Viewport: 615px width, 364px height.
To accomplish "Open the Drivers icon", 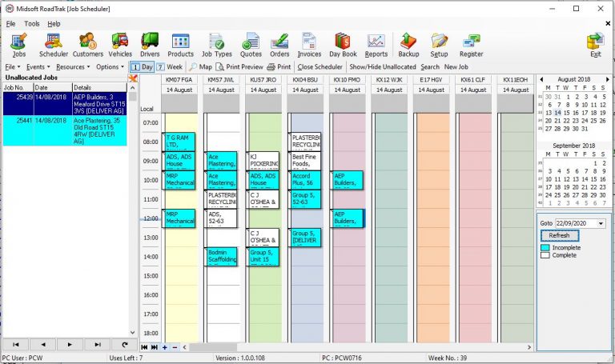I will pyautogui.click(x=150, y=45).
